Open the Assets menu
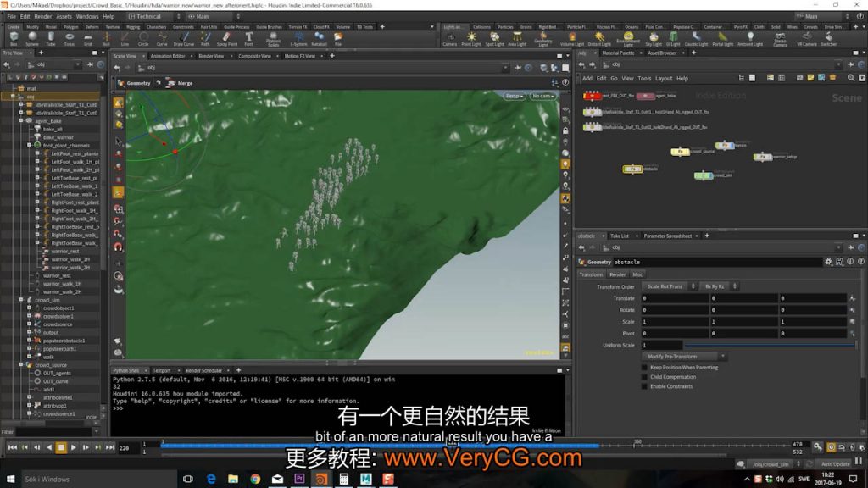This screenshot has width=868, height=488. 64,17
